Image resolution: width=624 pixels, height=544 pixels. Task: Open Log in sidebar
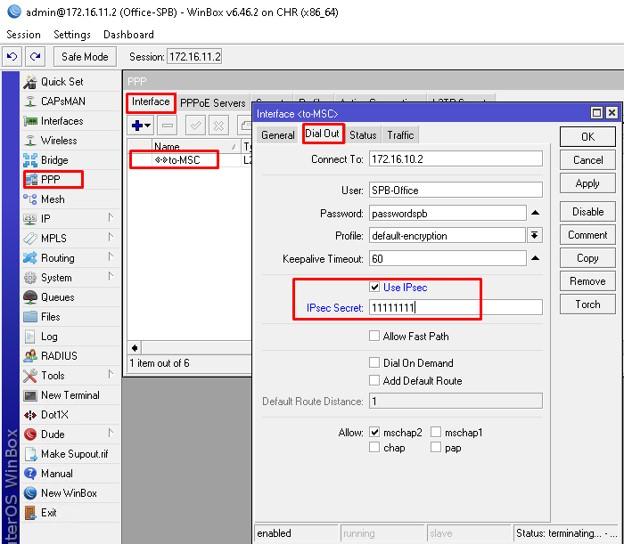pyautogui.click(x=49, y=336)
